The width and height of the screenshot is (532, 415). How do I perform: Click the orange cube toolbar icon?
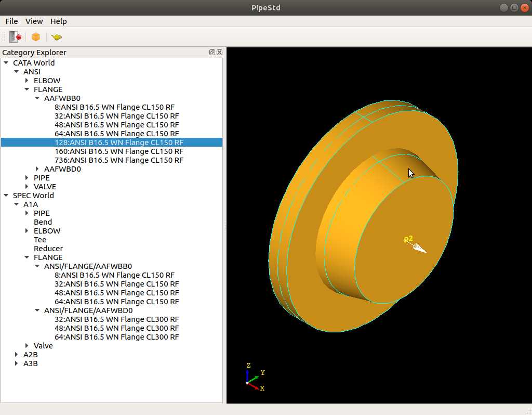(x=36, y=37)
